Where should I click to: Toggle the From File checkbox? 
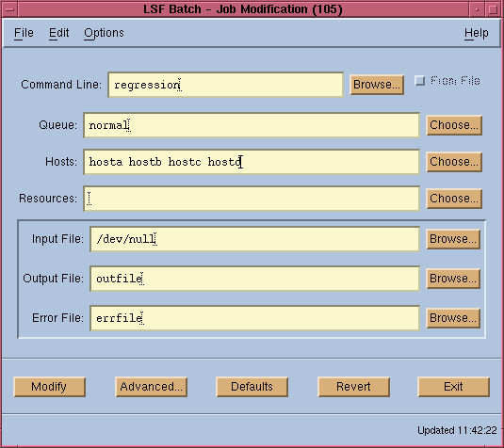tap(419, 80)
